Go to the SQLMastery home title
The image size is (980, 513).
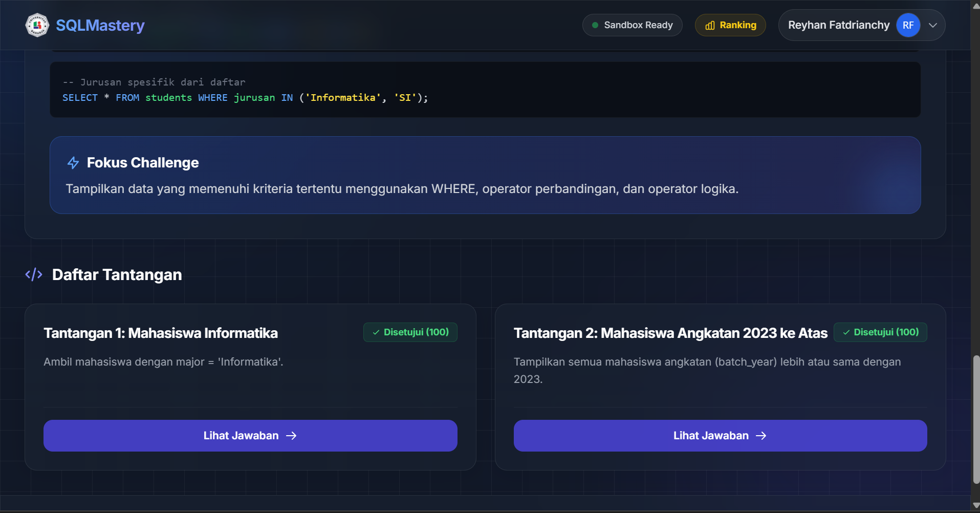[100, 25]
